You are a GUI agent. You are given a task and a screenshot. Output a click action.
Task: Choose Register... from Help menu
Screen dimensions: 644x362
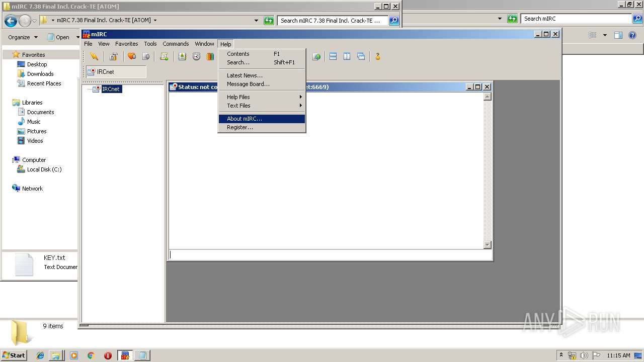point(262,127)
